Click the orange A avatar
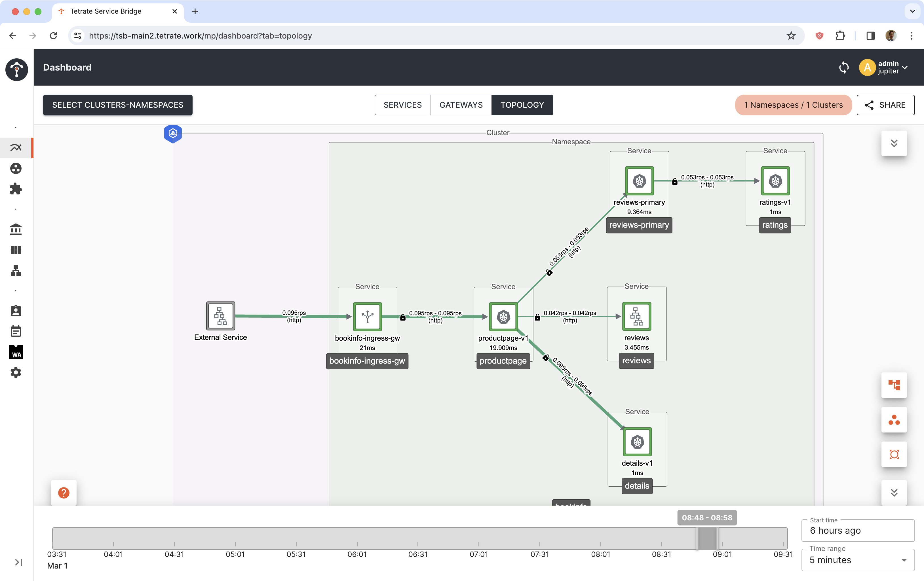 tap(867, 67)
